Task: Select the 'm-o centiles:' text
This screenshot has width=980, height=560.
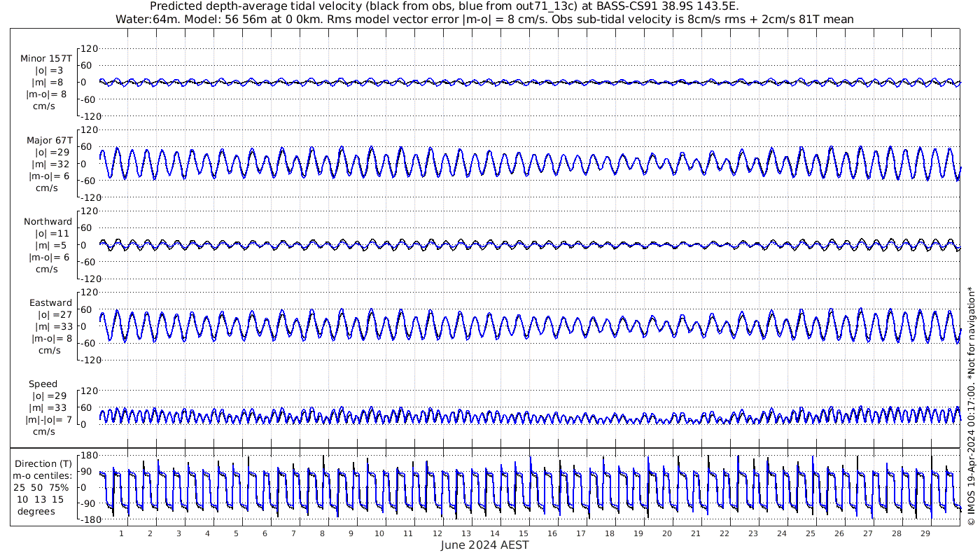Action: (43, 476)
